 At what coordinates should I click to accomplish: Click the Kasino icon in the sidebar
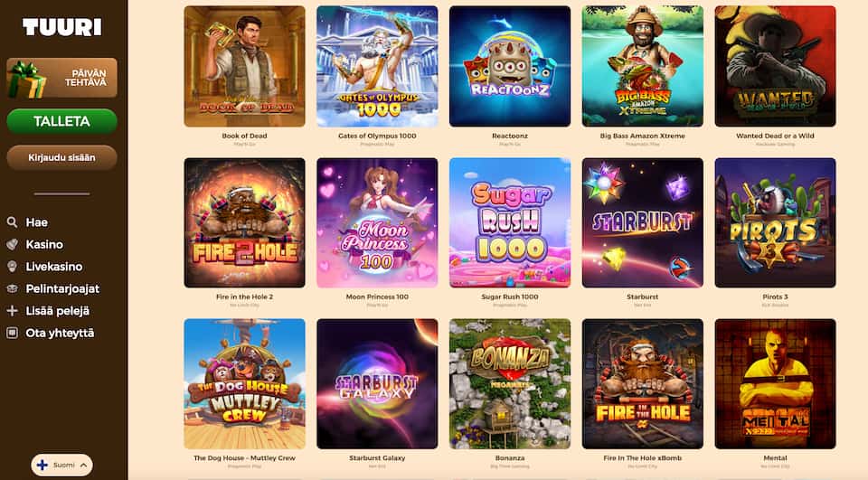pyautogui.click(x=12, y=244)
